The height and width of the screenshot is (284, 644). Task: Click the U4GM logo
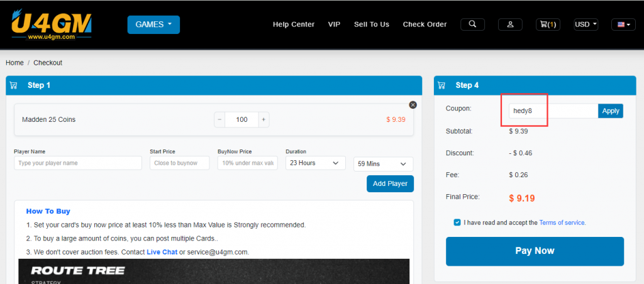pyautogui.click(x=52, y=25)
